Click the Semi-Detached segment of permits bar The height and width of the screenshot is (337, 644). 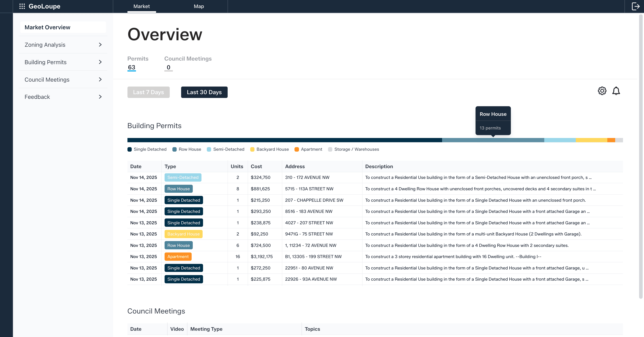point(560,140)
